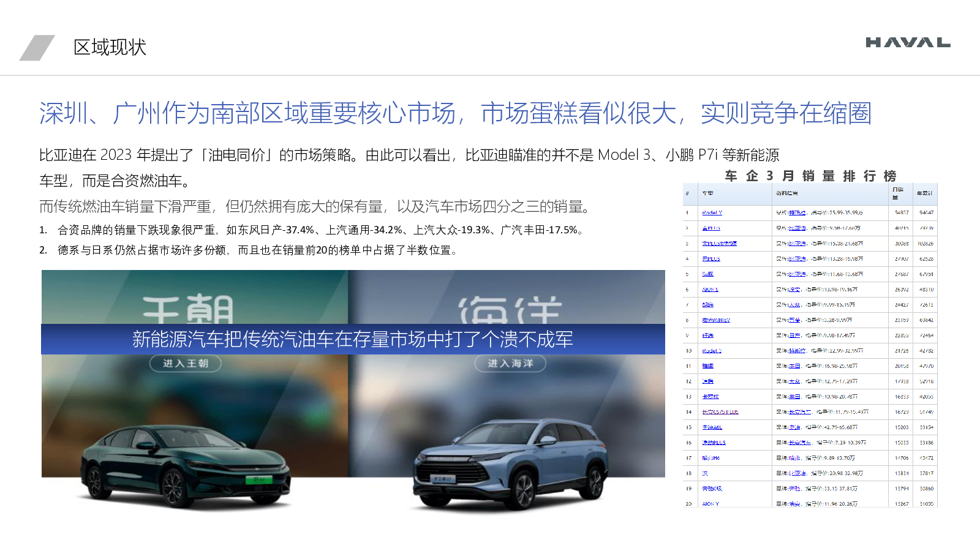Click the 进入海洋 button
The height and width of the screenshot is (551, 980).
tap(510, 363)
